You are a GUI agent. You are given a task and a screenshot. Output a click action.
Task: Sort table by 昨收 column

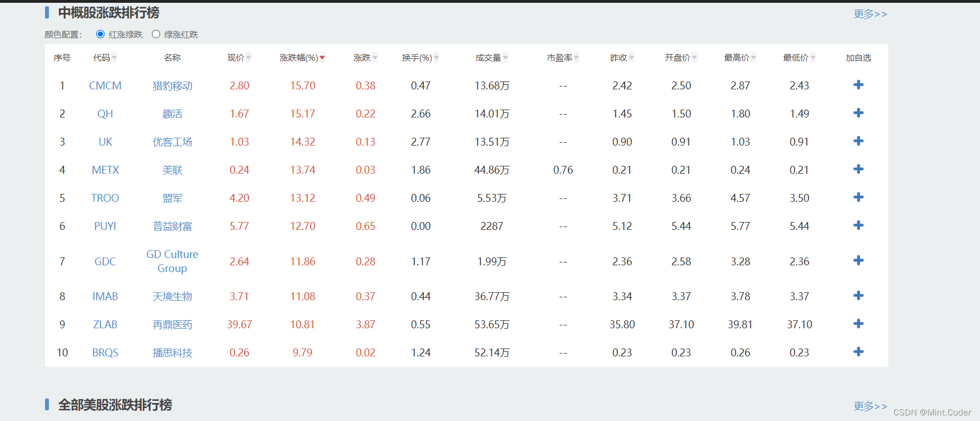coord(622,58)
